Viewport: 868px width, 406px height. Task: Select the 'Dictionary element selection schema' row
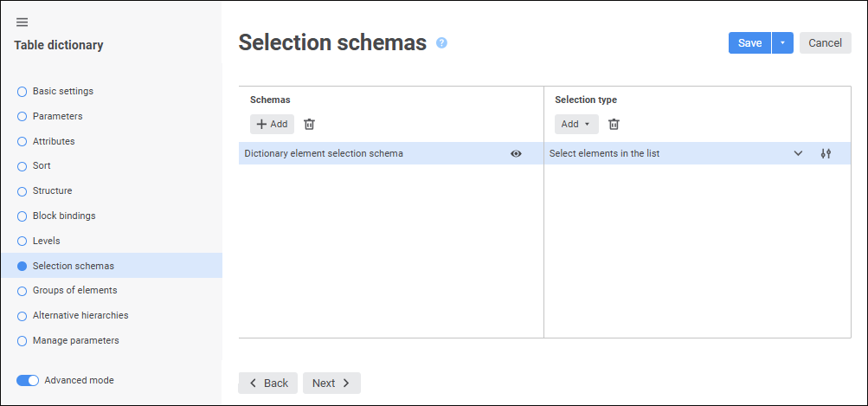(391, 153)
